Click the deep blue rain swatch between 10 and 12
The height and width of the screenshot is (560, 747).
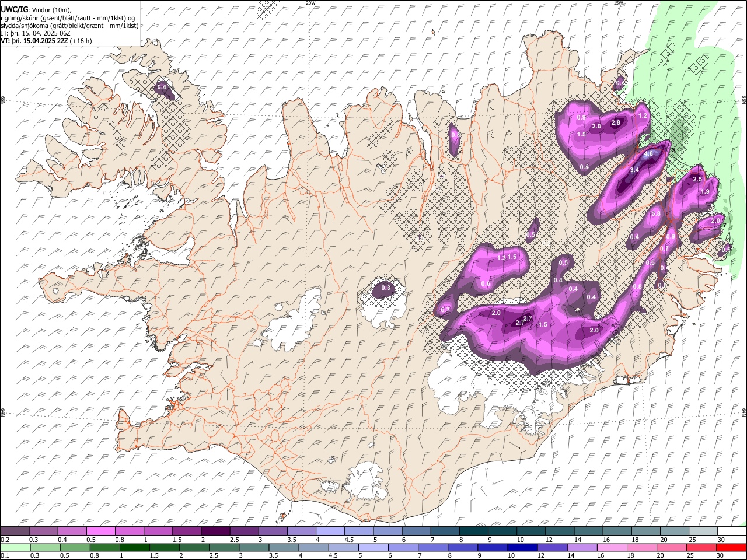tap(521, 547)
